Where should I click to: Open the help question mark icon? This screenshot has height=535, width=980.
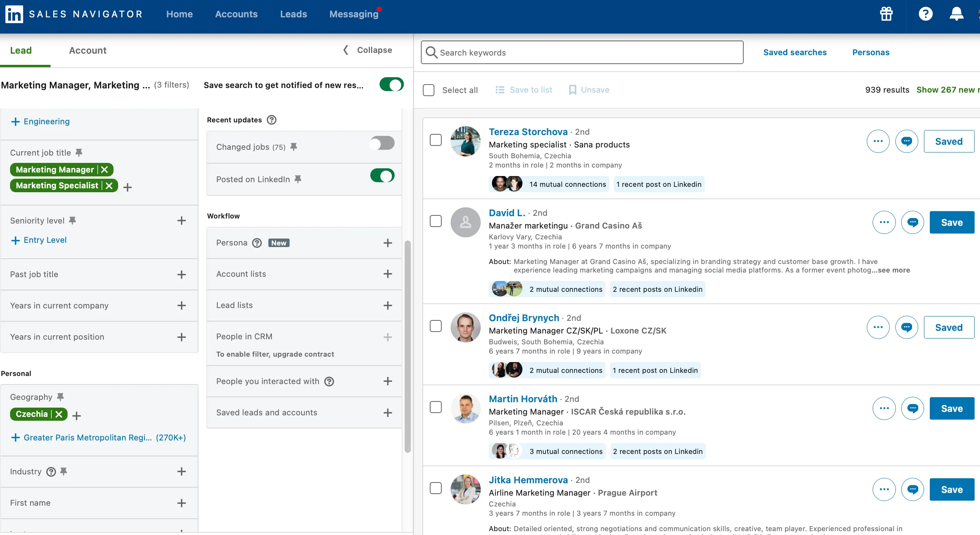pos(925,14)
